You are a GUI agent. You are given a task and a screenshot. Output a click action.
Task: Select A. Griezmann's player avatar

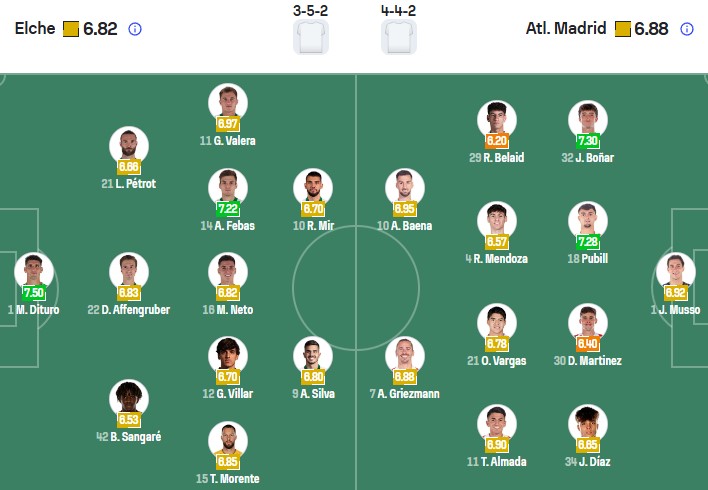[x=405, y=356]
